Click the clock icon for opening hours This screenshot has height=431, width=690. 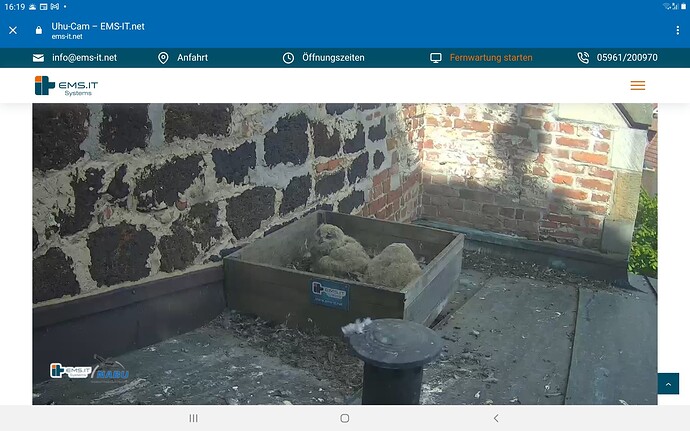(x=288, y=58)
